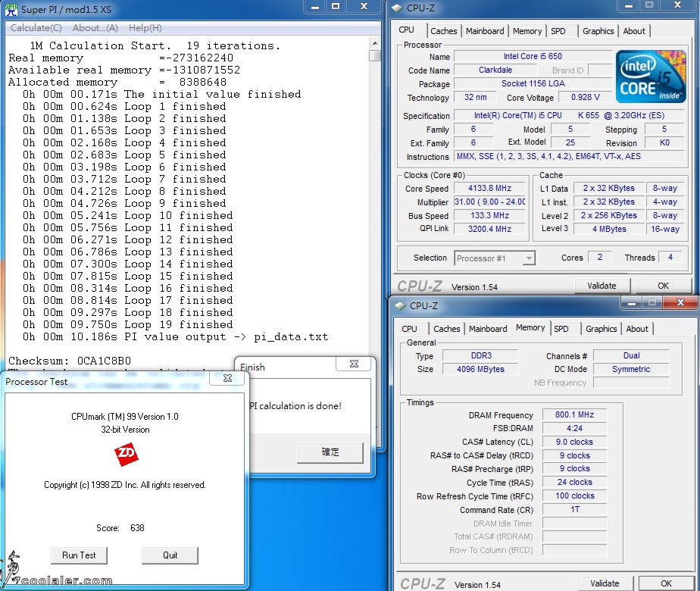Click the Super PI scrollbar up arrow
This screenshot has height=591, width=700.
point(375,43)
